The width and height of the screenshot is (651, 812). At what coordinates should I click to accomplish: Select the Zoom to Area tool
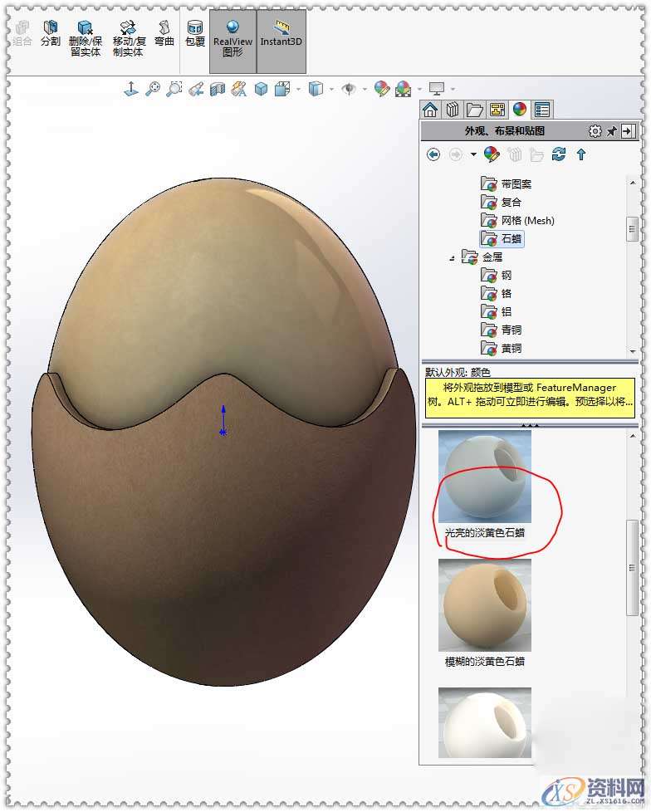tap(174, 89)
